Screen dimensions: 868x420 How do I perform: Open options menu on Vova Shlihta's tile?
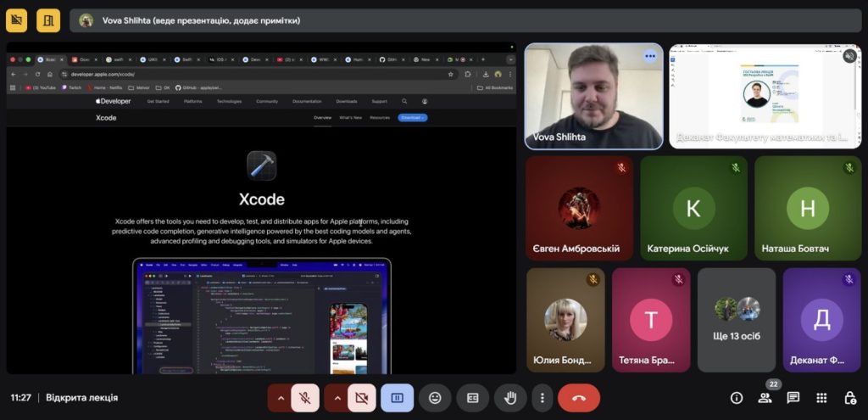pyautogui.click(x=650, y=56)
